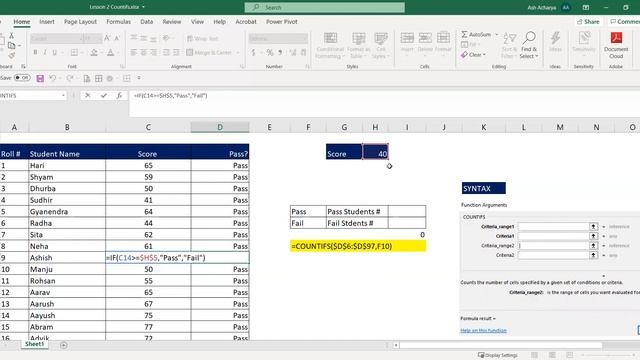Increase font size with the larger A icon

click(107, 38)
